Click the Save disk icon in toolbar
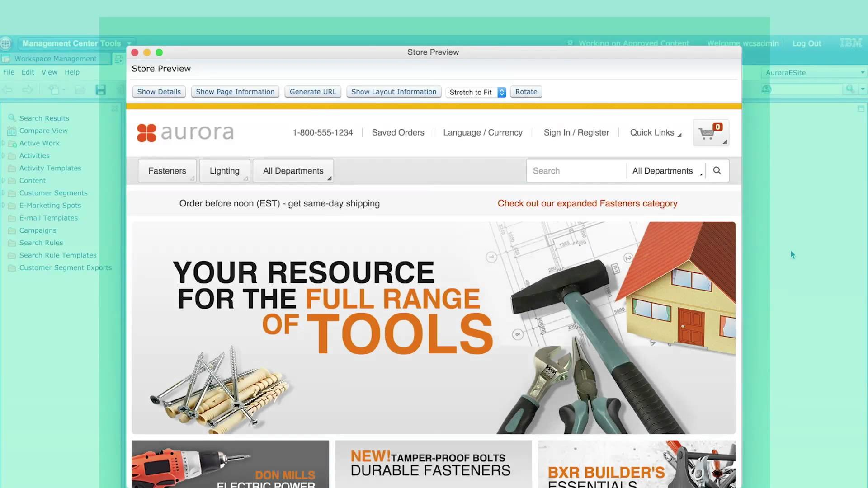Screen dimensions: 868x488 click(100, 90)
